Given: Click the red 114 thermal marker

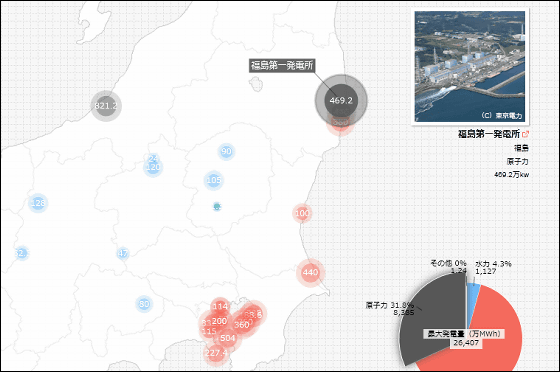Looking at the screenshot, I should (x=220, y=306).
